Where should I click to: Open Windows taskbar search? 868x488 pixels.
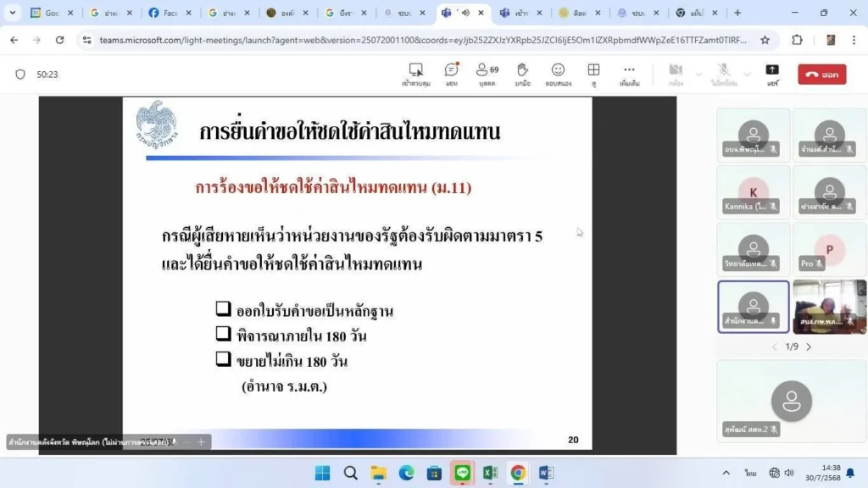350,473
